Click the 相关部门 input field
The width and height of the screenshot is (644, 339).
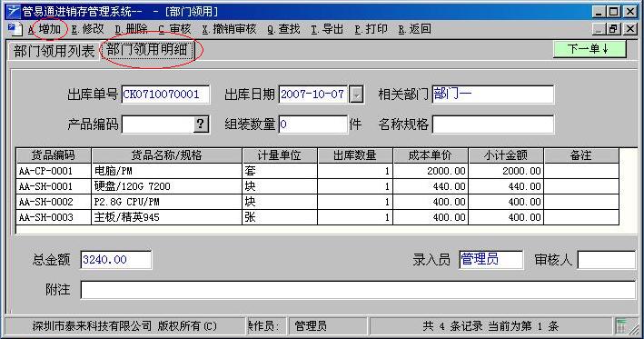click(492, 95)
